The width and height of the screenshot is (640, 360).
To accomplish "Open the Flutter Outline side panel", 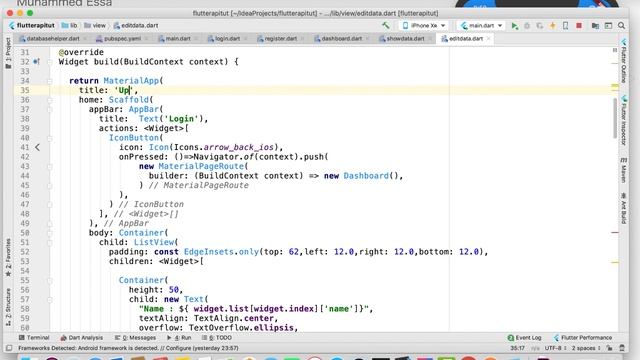I will pos(624,61).
